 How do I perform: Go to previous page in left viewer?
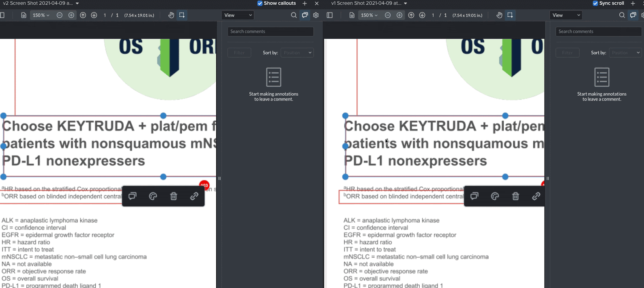click(x=83, y=15)
